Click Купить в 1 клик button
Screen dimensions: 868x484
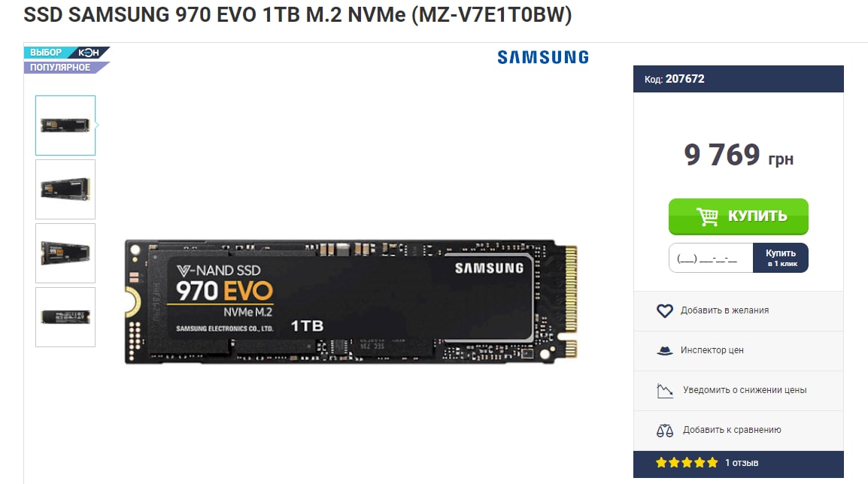(781, 258)
